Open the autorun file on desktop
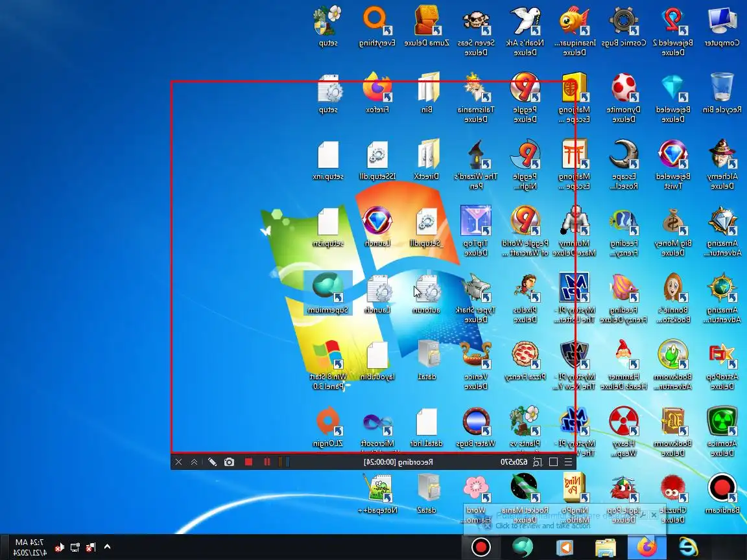The width and height of the screenshot is (747, 560). pyautogui.click(x=427, y=294)
